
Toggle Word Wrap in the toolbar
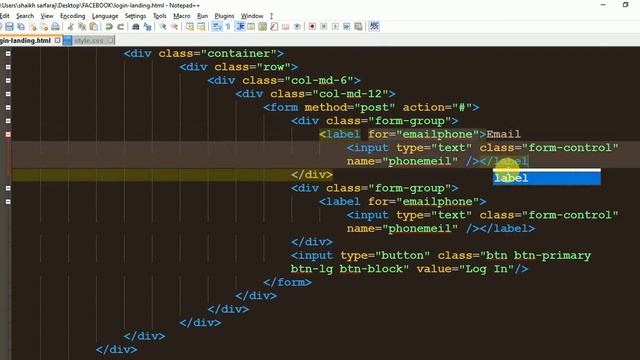(x=217, y=27)
